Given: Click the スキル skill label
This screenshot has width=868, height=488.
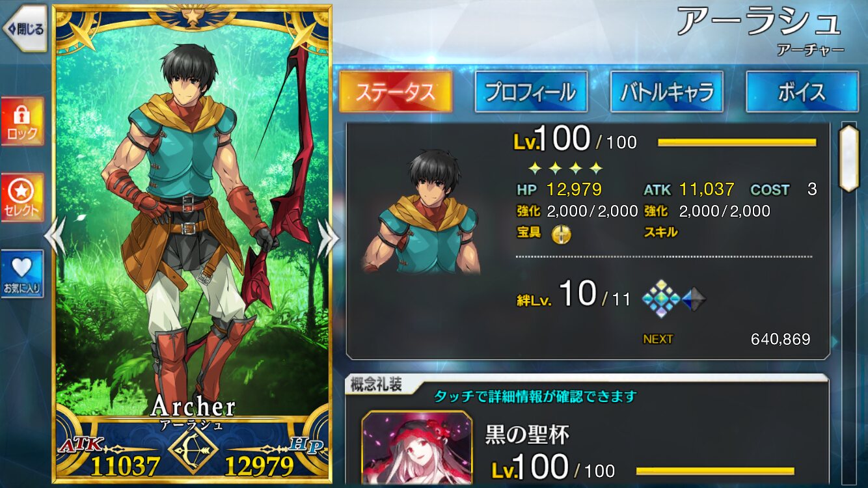Looking at the screenshot, I should click(660, 232).
